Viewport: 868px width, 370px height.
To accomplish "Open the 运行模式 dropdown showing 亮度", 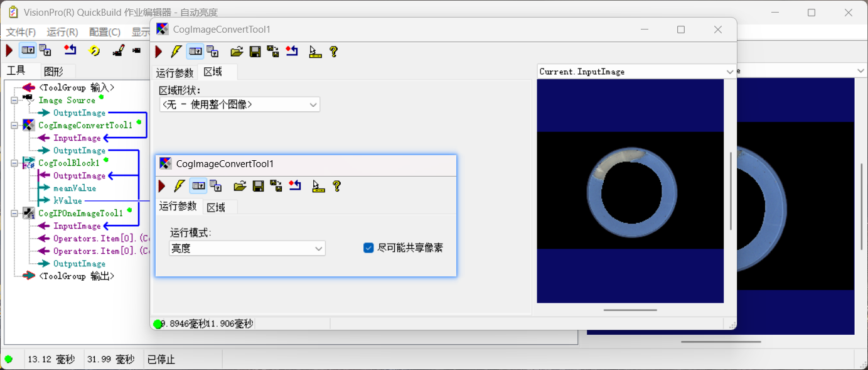I will pos(247,249).
